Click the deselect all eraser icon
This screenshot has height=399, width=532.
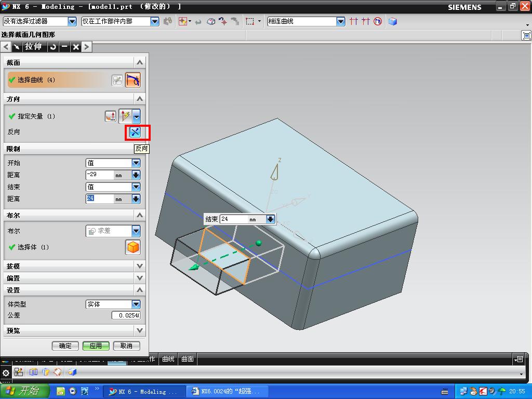tap(211, 21)
